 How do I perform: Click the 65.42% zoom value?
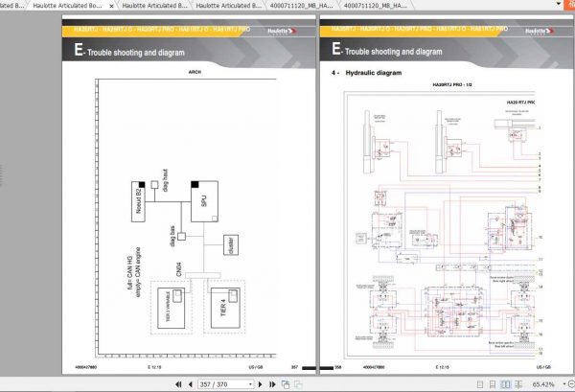pyautogui.click(x=543, y=384)
